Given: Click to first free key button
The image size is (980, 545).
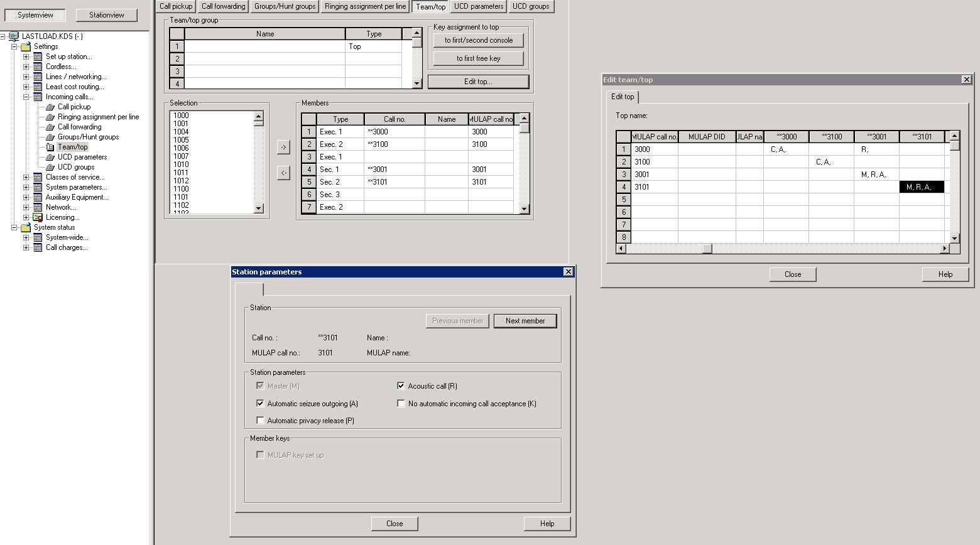Looking at the screenshot, I should [x=479, y=58].
